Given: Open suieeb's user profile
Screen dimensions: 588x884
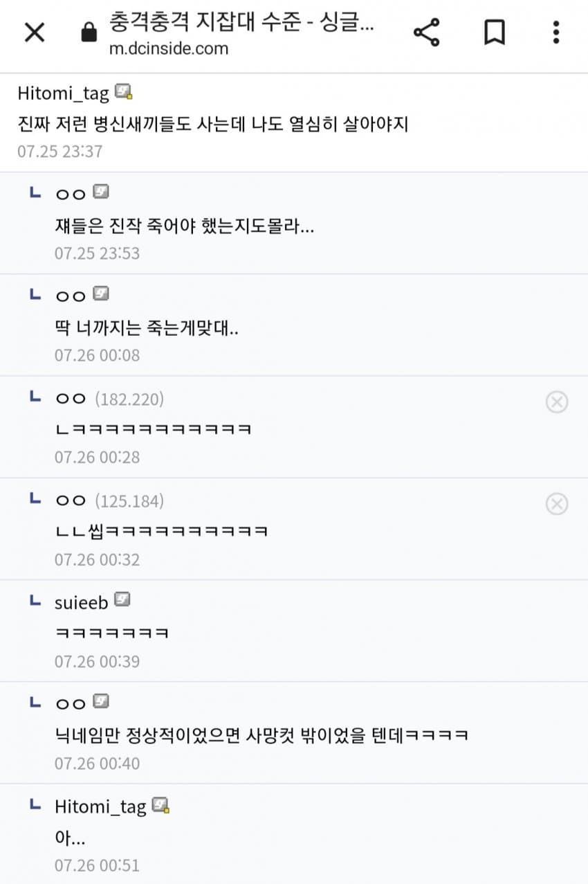Looking at the screenshot, I should tap(81, 602).
